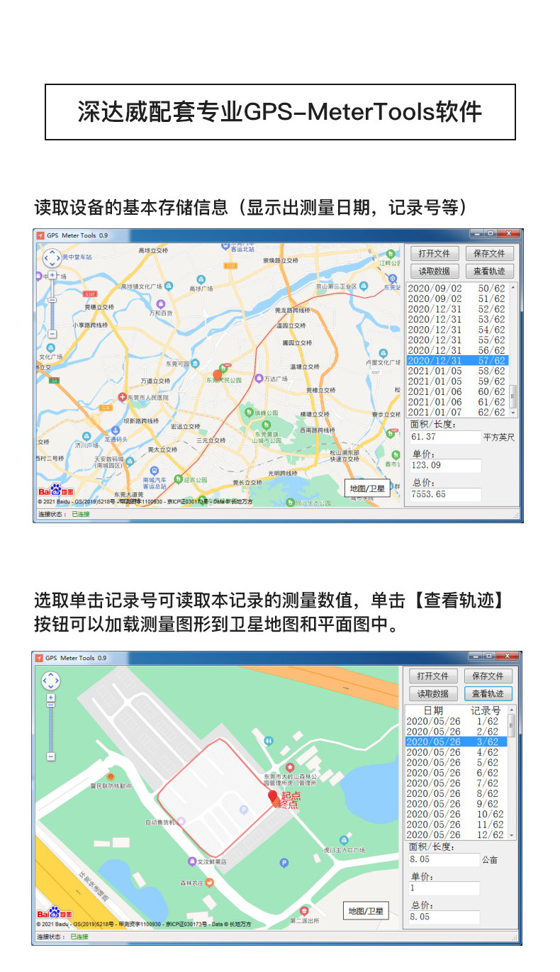Screen dimensions: 560x972
Task: Click the 单价 field showing 123.09
Action: pos(445,466)
